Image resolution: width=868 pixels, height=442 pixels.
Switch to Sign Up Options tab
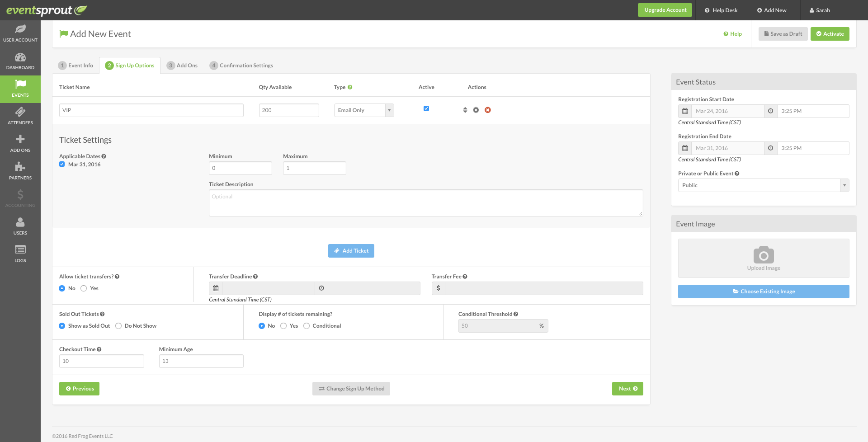pos(130,66)
